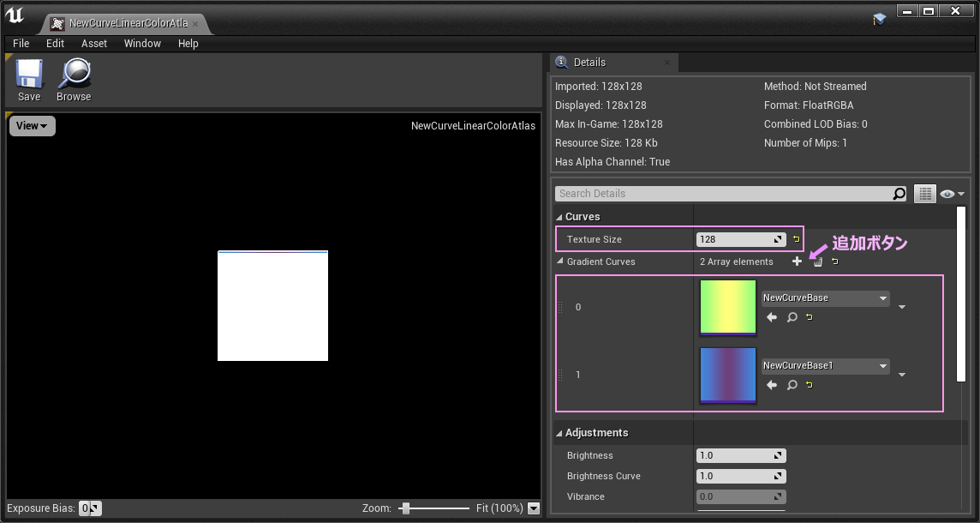980x523 pixels.
Task: Click drag handle of array element 0
Action: 560,307
